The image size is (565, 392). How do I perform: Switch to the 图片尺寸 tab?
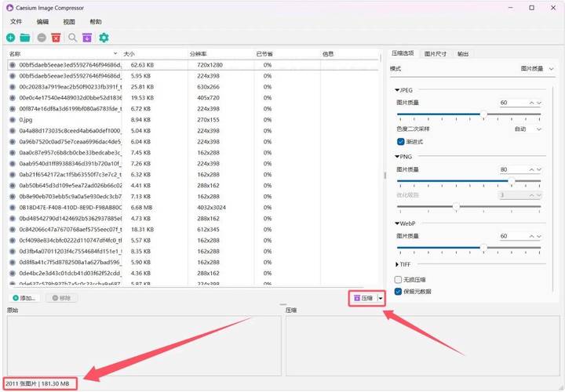(x=436, y=53)
